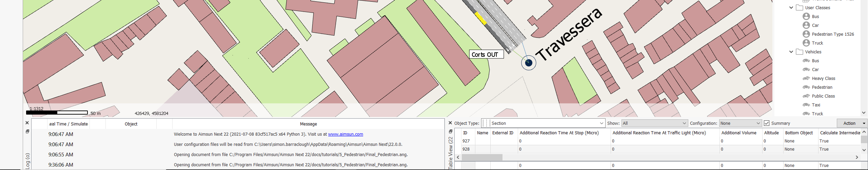This screenshot has width=868, height=170.
Task: Click the table horizontal scrollbar thumb
Action: pos(482,157)
